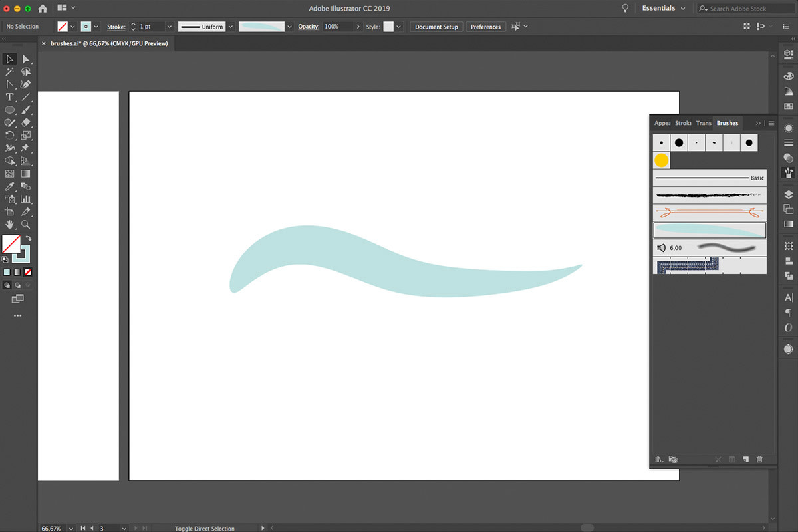Click the Remove Brush Stroke icon
Screen dimensions: 798x532
[718, 459]
